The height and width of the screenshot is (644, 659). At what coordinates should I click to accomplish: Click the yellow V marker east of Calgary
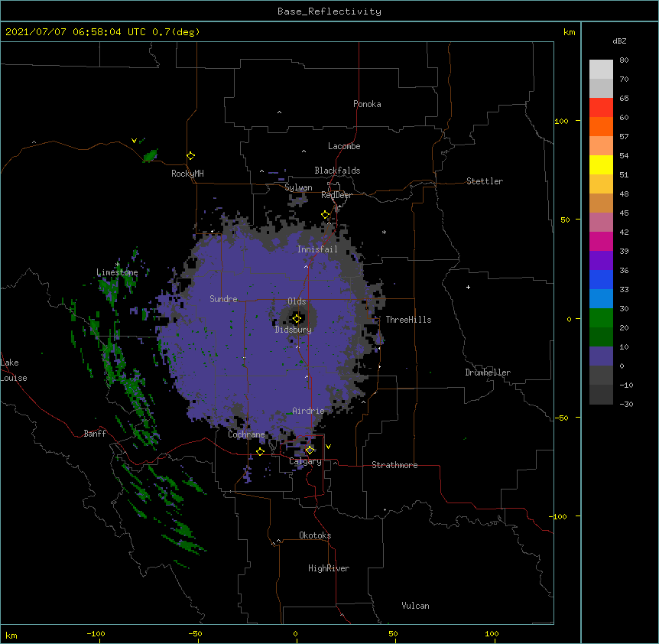[328, 447]
